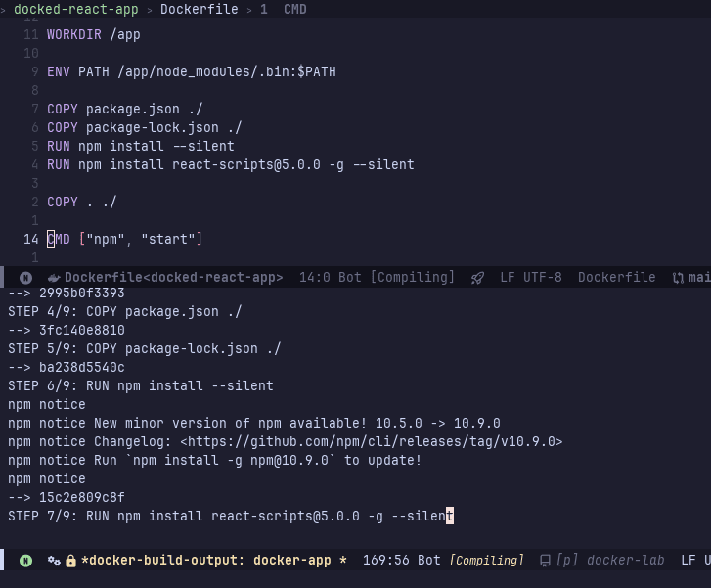Screen dimensions: 711x588
Task: Select Dockerfile buffer name in modeline
Action: coord(173,278)
